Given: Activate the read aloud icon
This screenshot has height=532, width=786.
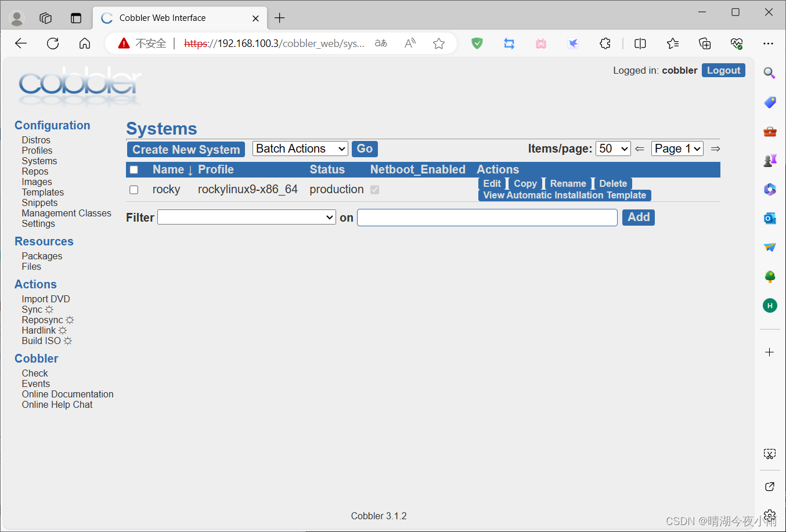Looking at the screenshot, I should click(410, 44).
